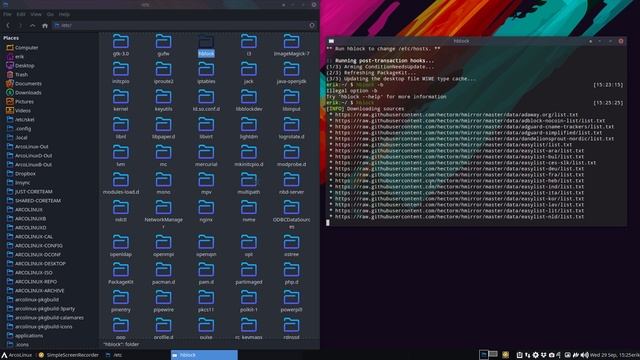Switch to hblock terminal taskbar entry
640x360 pixels.
(x=204, y=355)
